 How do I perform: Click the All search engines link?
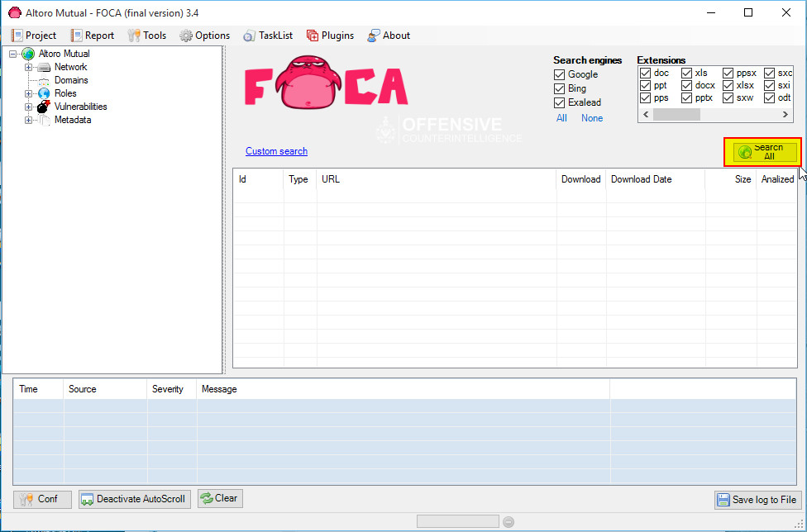point(561,118)
